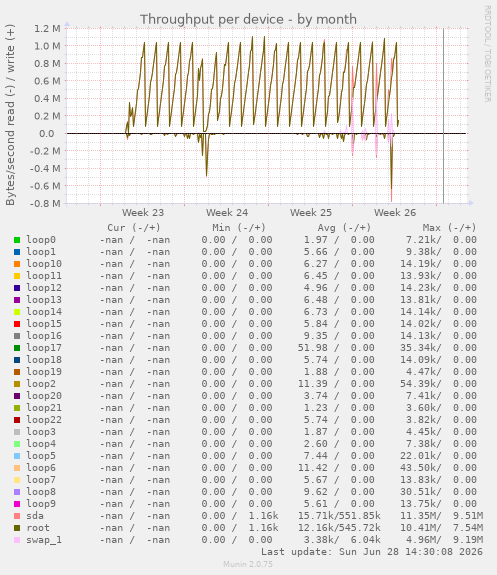The height and width of the screenshot is (575, 497).
Task: Click the red loop15 color swatch
Action: [17, 324]
